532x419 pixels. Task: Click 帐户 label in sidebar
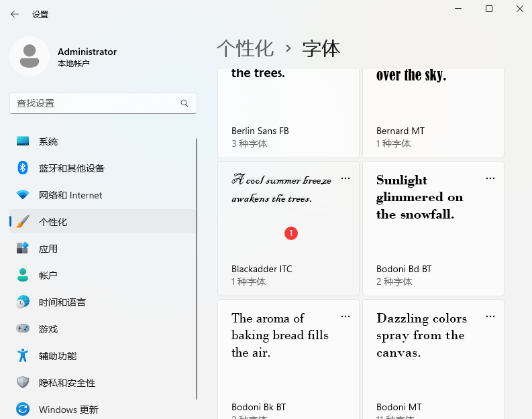coord(48,276)
